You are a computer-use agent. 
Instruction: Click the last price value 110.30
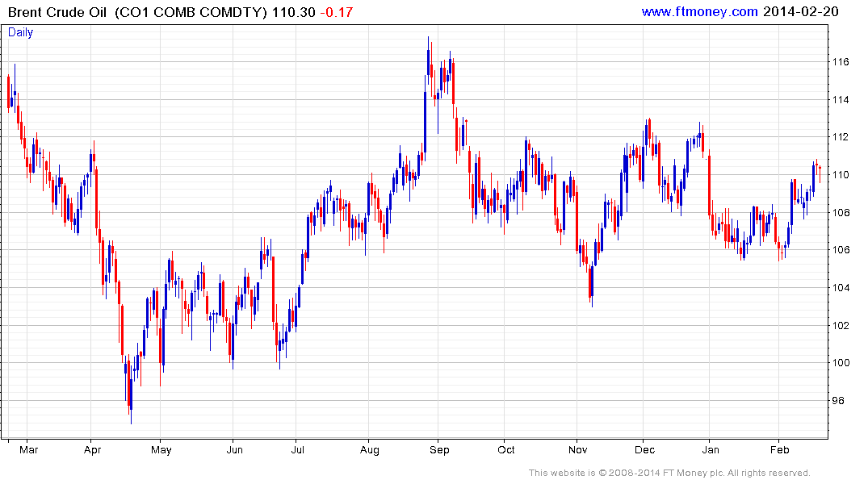(x=293, y=12)
